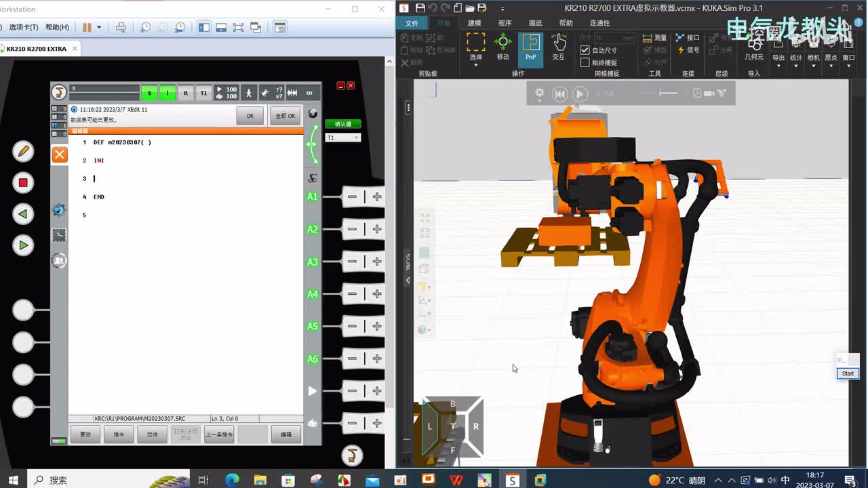The width and height of the screenshot is (868, 488).
Task: Click the orange X to close the editor
Action: (x=60, y=155)
